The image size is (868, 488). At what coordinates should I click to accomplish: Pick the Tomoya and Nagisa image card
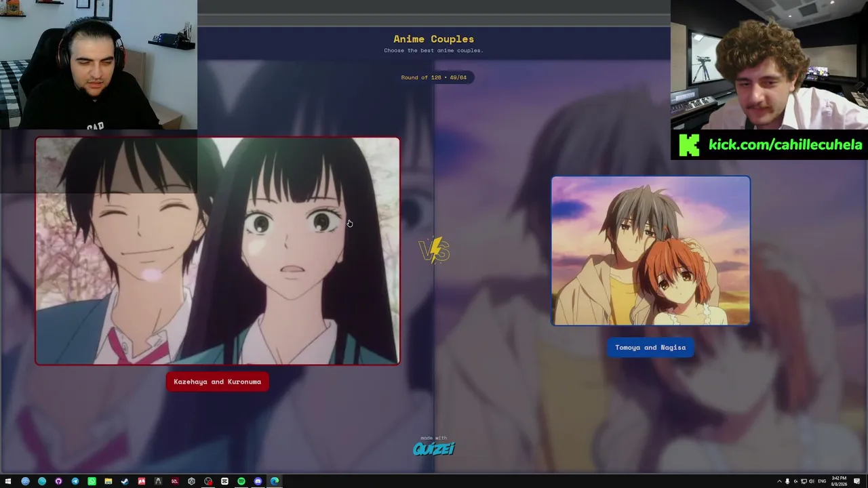(x=651, y=251)
